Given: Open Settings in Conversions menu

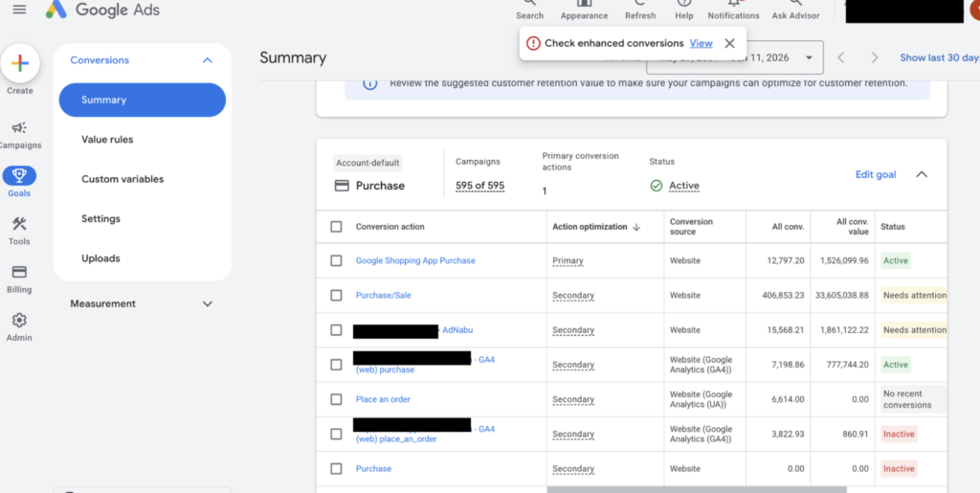Looking at the screenshot, I should point(100,218).
